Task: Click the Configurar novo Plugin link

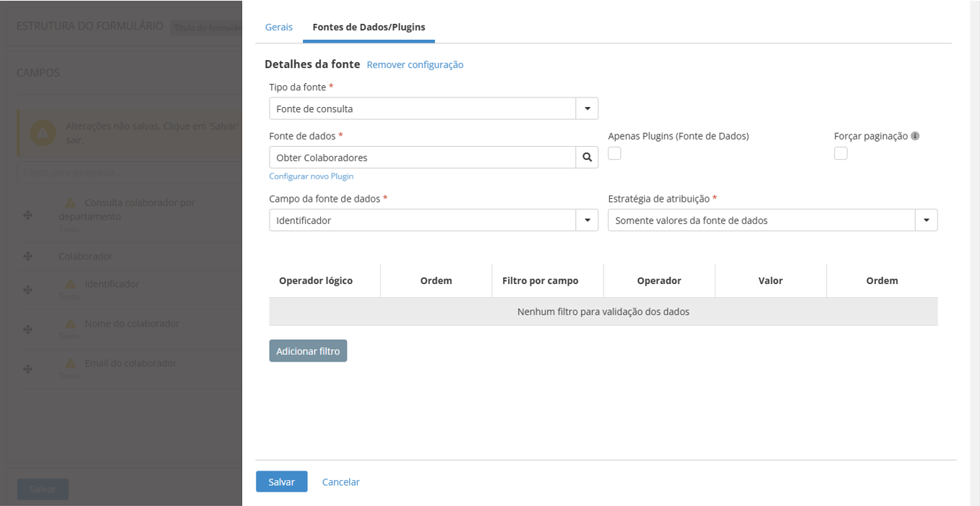Action: [311, 176]
